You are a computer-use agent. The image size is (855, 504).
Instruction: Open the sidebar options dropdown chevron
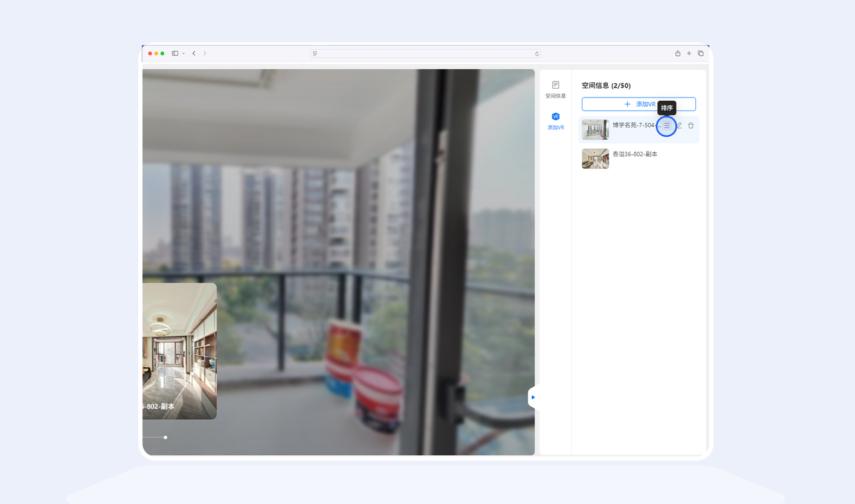click(182, 53)
